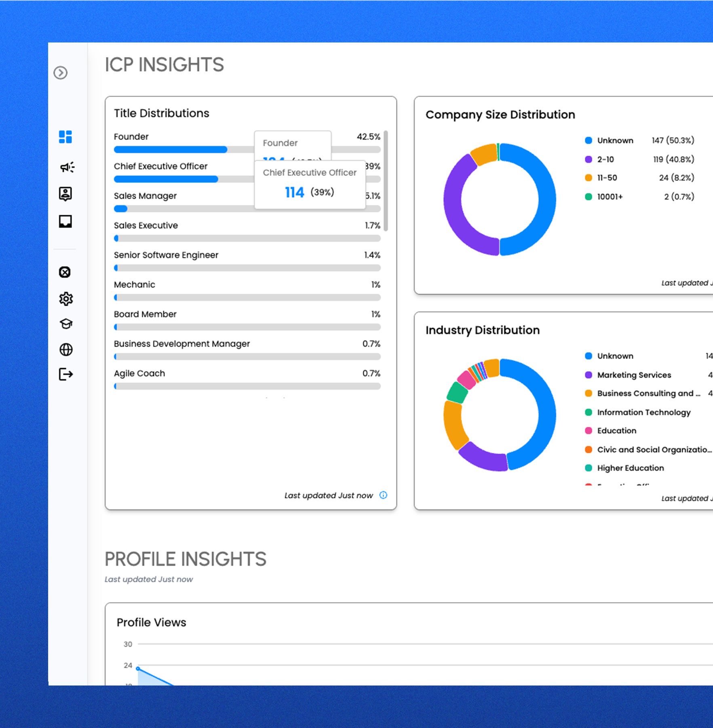Click the 147 (50.3%) value
The width and height of the screenshot is (713, 728).
(673, 140)
